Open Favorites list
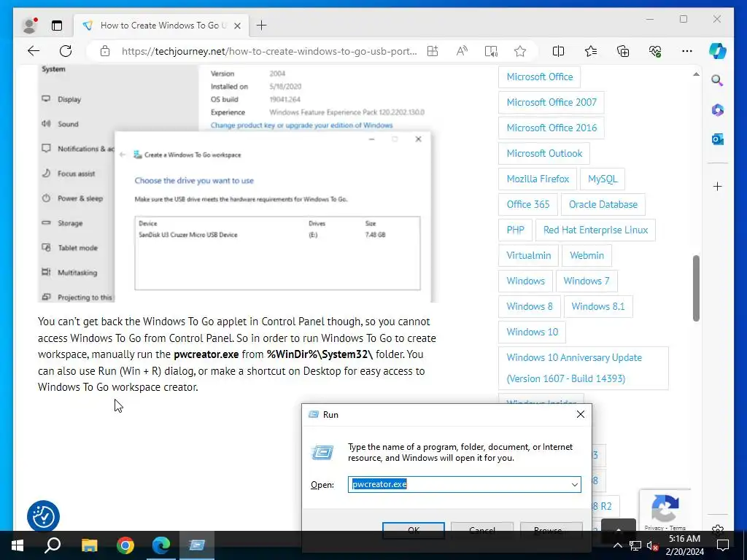Image resolution: width=747 pixels, height=560 pixels. (591, 51)
